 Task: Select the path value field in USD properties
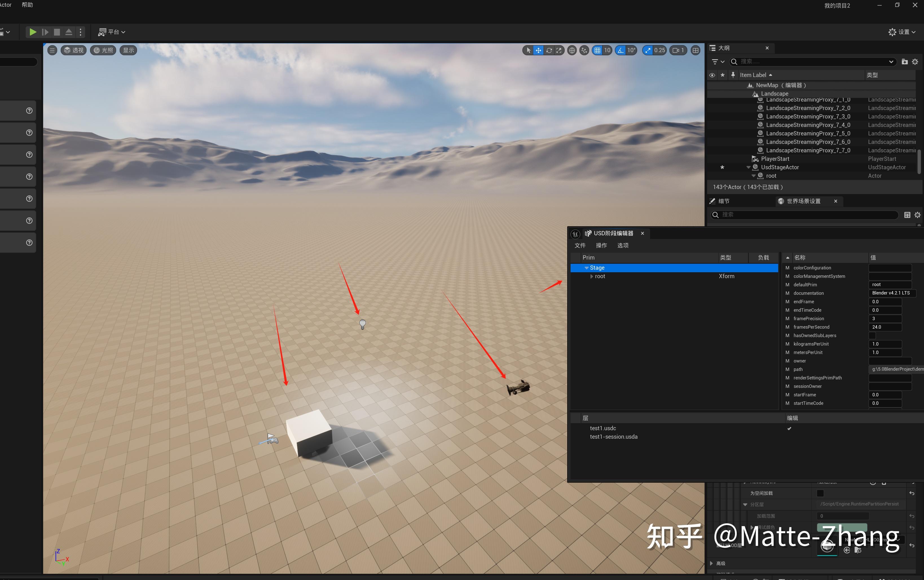click(x=895, y=369)
